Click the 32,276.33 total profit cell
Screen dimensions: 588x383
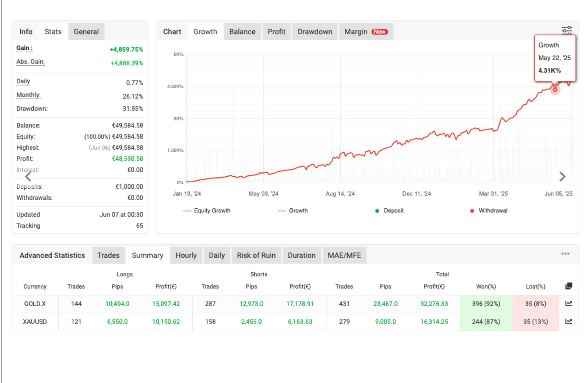tap(434, 304)
